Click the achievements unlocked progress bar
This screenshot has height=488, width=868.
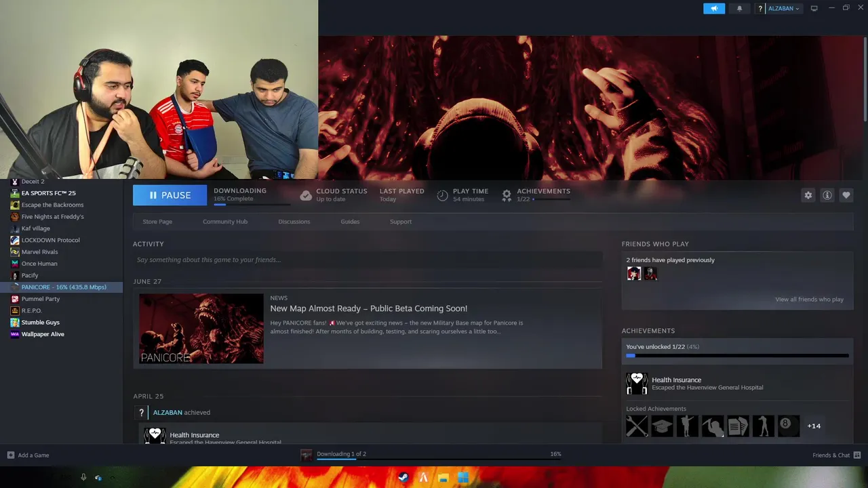(x=737, y=355)
